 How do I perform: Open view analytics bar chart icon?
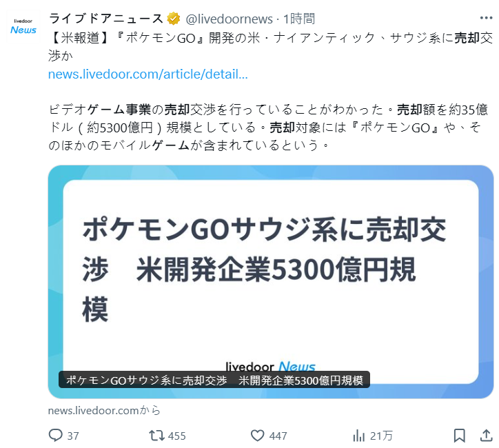[x=359, y=436]
